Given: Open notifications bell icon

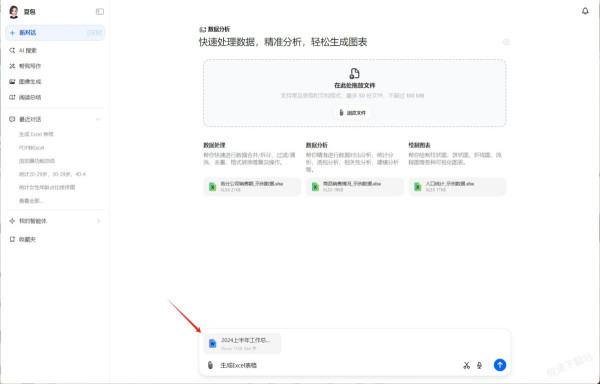Looking at the screenshot, I should (585, 11).
